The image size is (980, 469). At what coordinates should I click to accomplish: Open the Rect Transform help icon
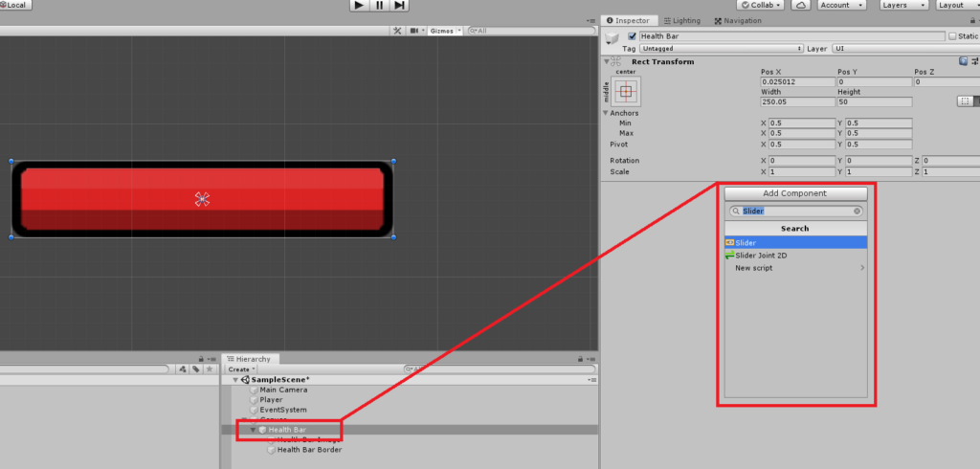click(963, 61)
